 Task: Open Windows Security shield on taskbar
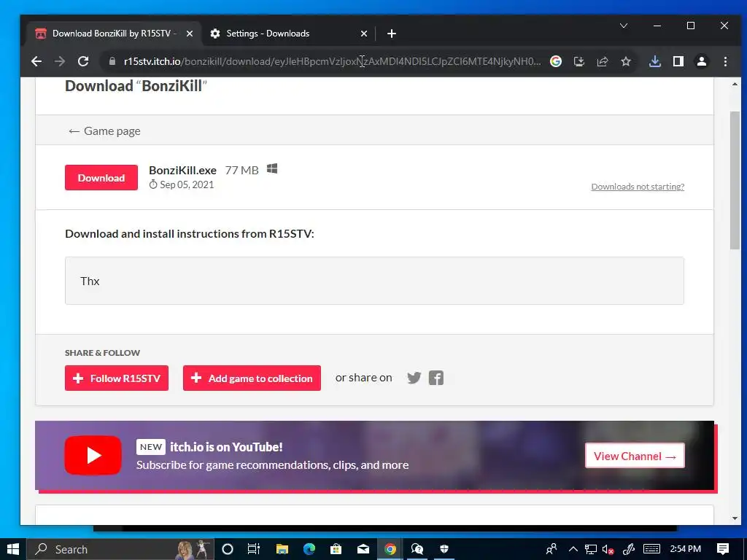click(x=444, y=549)
